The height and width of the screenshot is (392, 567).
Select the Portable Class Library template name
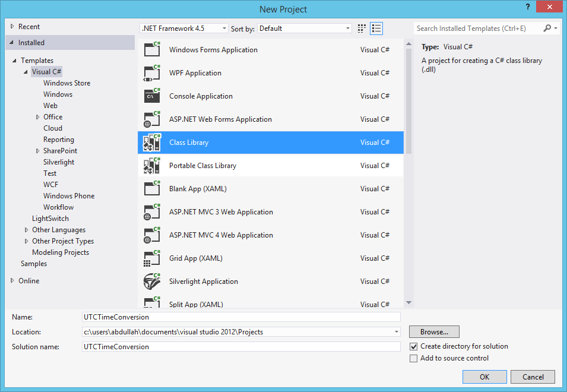(202, 165)
